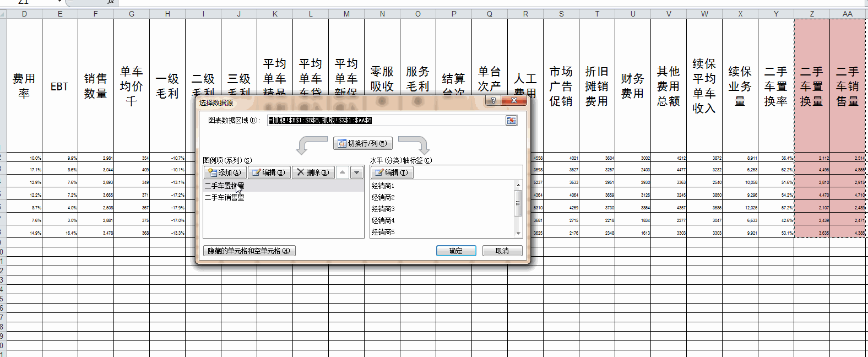Click the range selector icon beside 图表数据区域

[511, 120]
